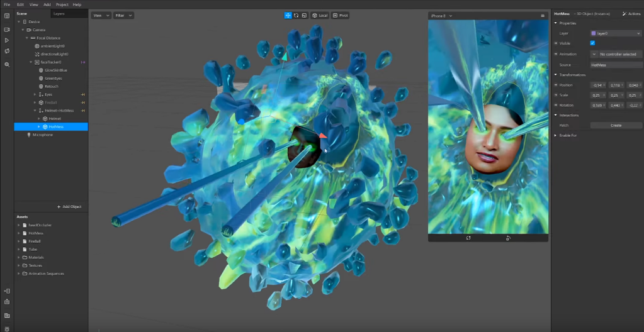Viewport: 644px width, 332px height.
Task: Select the rotate manipulator tool
Action: (296, 15)
